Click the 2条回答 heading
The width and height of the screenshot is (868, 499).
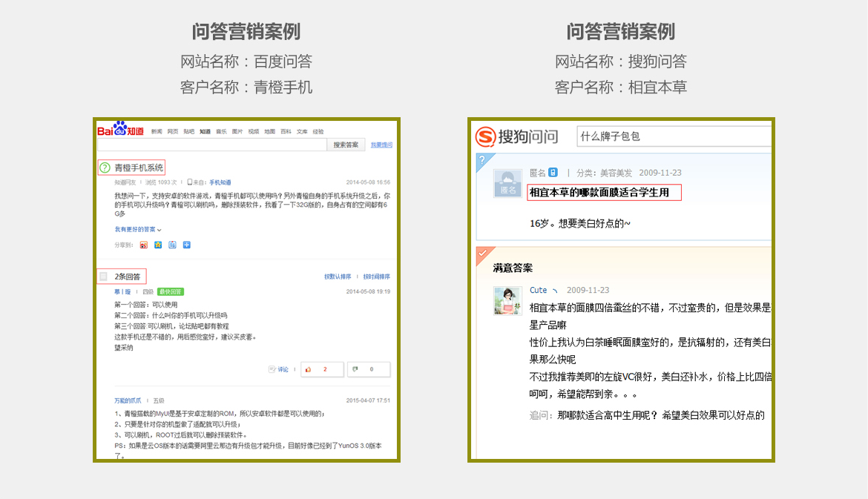pos(128,277)
